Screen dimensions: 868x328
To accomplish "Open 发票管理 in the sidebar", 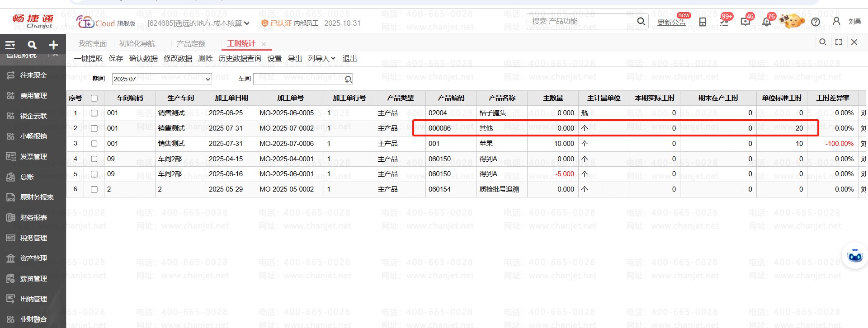I will [x=33, y=157].
